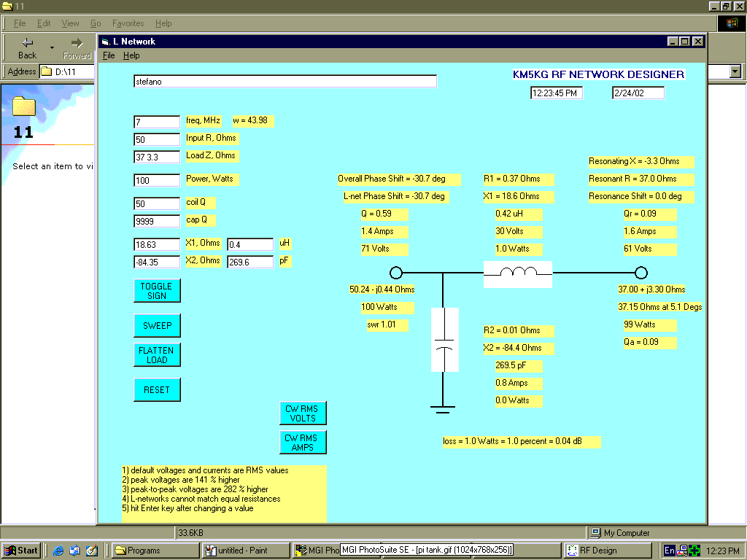Screen dimensions: 747x560
Task: Switch to untitled - Paint taskbar button
Action: pos(246,551)
